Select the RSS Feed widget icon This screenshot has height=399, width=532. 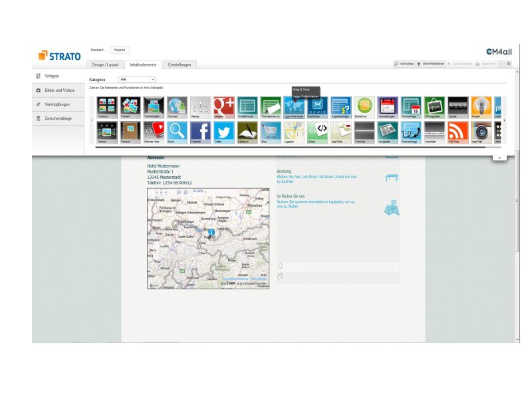point(458,132)
